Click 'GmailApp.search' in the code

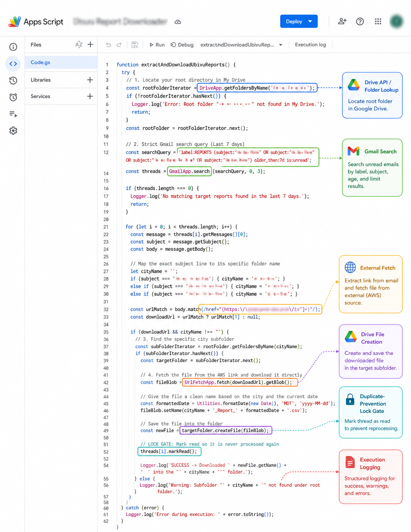(189, 171)
